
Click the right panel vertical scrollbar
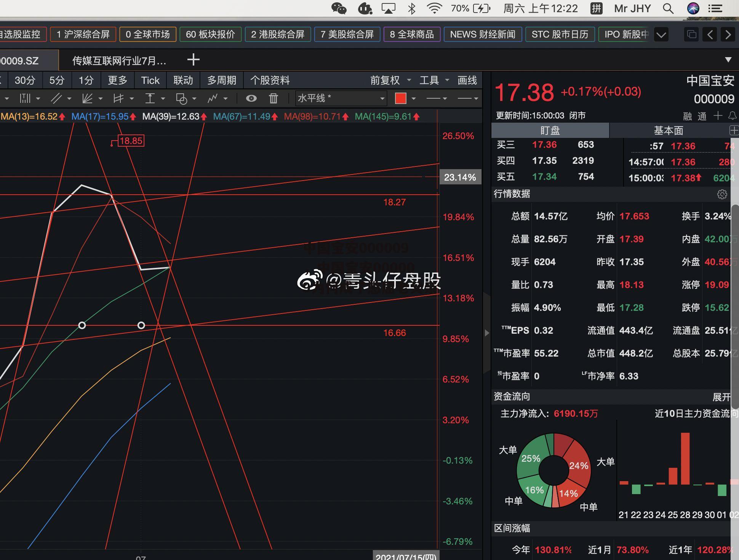(735, 307)
